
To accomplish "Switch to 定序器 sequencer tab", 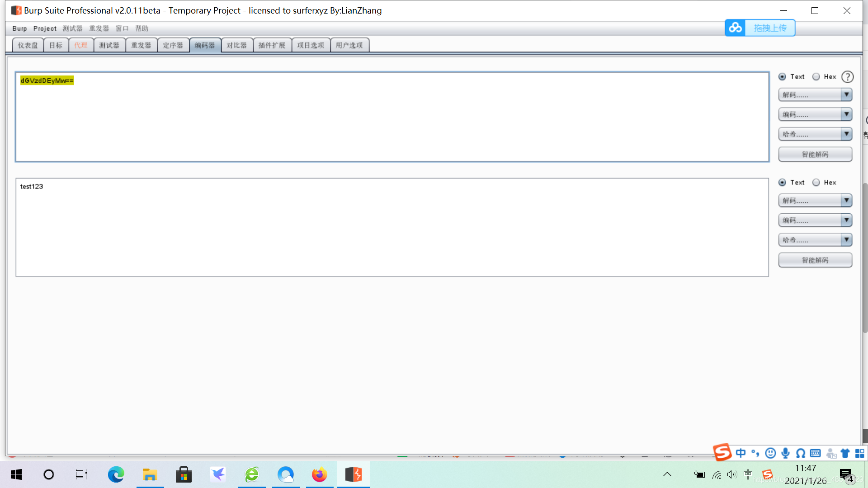I will [173, 45].
